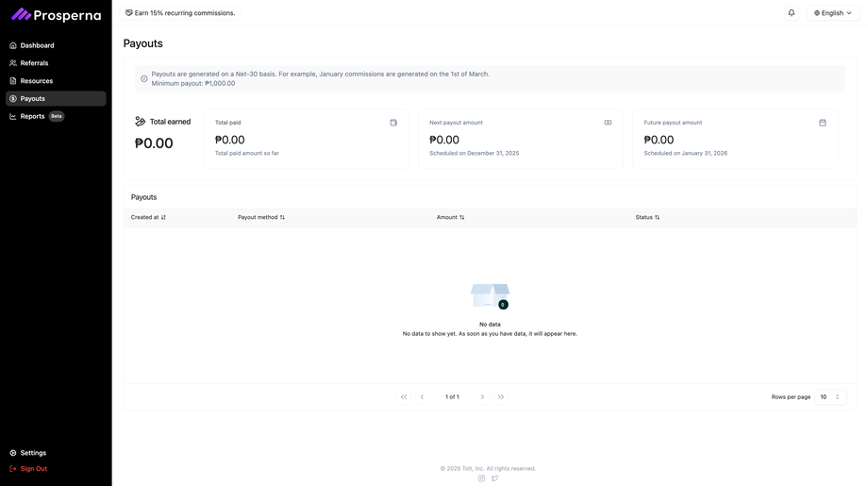Go to first page of payouts
This screenshot has width=868, height=486.
coord(404,397)
